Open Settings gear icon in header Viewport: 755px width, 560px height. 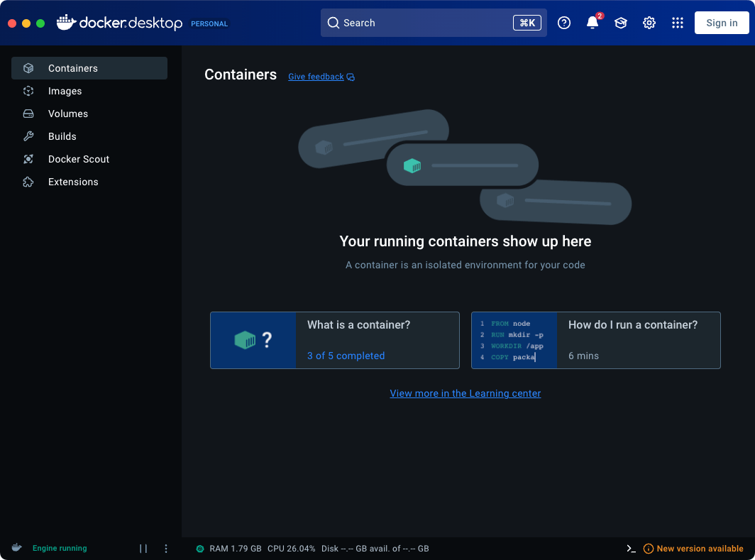[x=649, y=23]
